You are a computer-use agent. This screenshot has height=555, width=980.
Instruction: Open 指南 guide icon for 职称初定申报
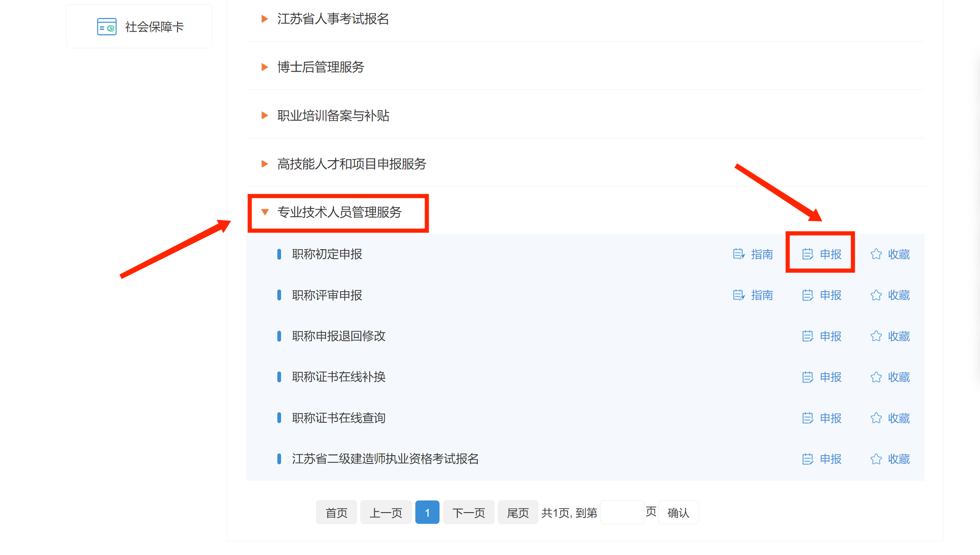pos(738,254)
